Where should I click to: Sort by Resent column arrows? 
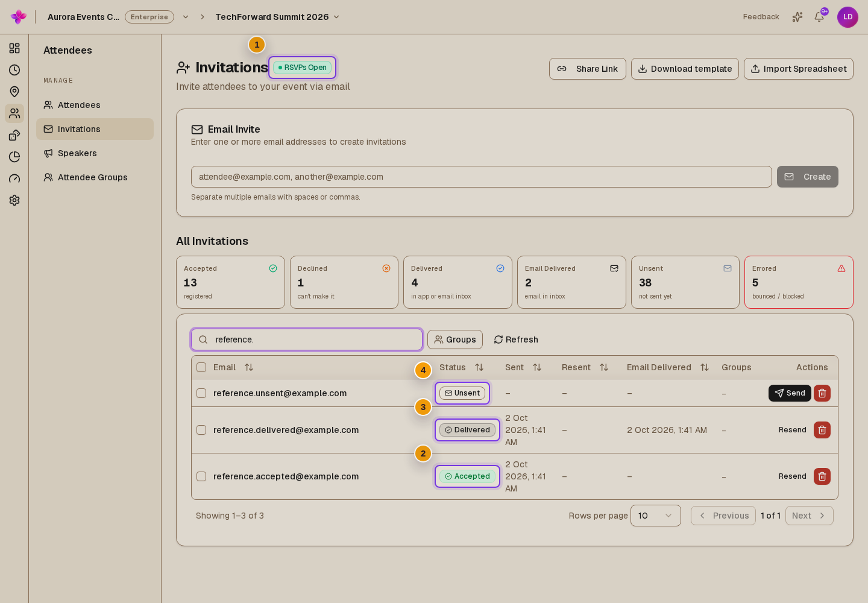pos(604,367)
